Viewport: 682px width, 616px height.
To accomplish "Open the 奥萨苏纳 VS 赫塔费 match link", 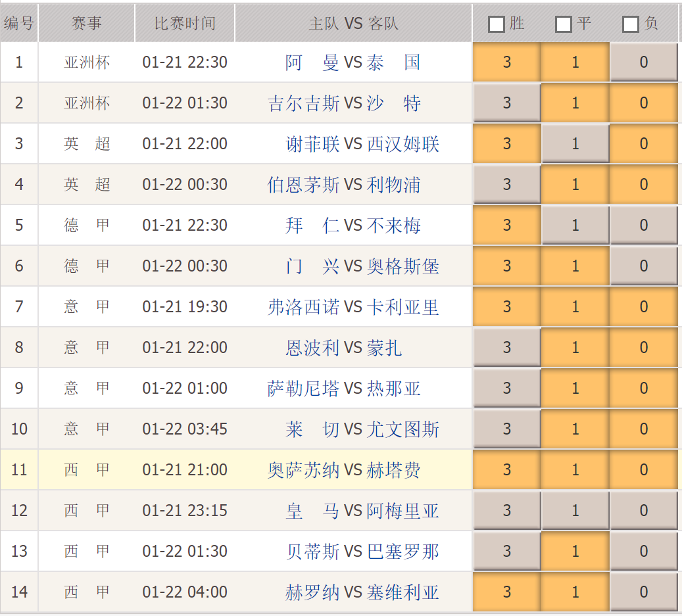I will tap(344, 469).
